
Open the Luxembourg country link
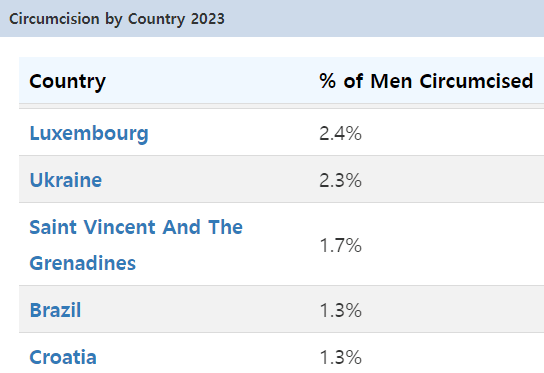(89, 134)
